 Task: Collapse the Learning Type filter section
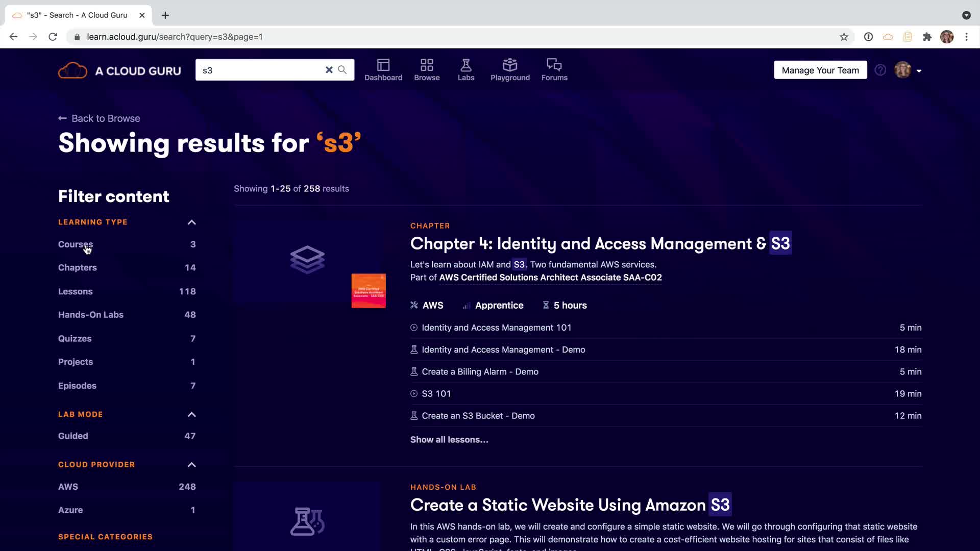pos(191,222)
